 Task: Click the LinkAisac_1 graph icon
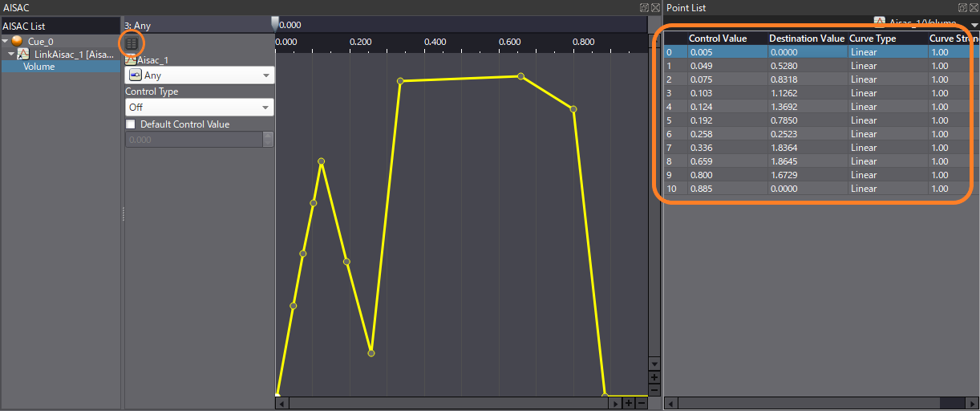24,54
